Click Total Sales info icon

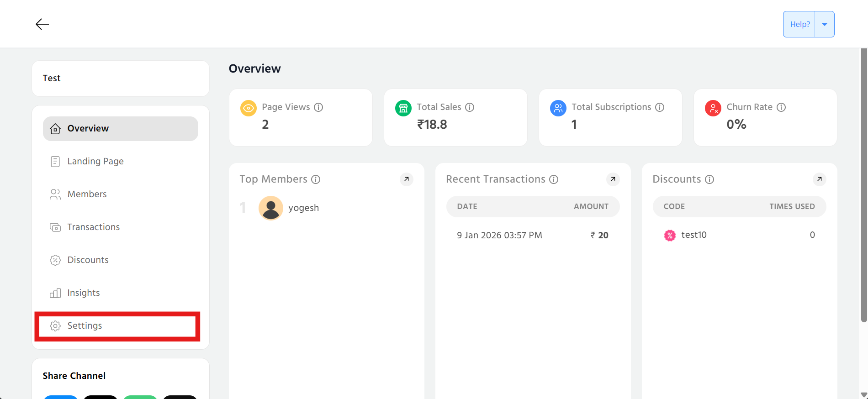point(470,107)
